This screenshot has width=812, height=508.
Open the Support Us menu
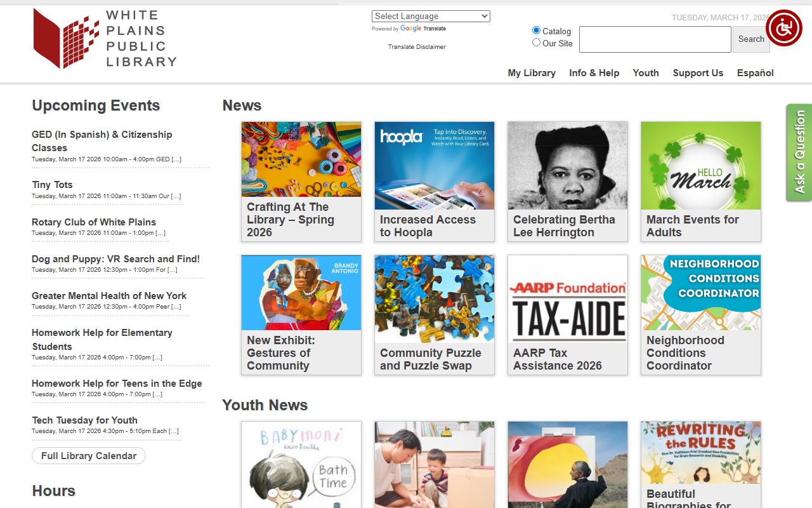coord(698,73)
